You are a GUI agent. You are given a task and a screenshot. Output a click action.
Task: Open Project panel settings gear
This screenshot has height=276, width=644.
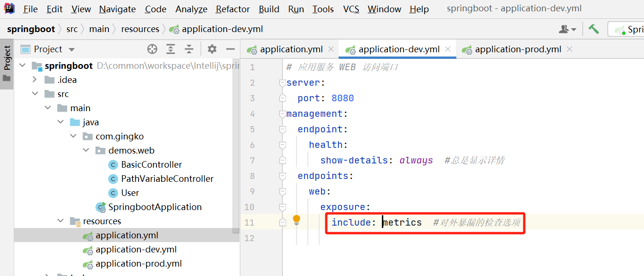(212, 49)
